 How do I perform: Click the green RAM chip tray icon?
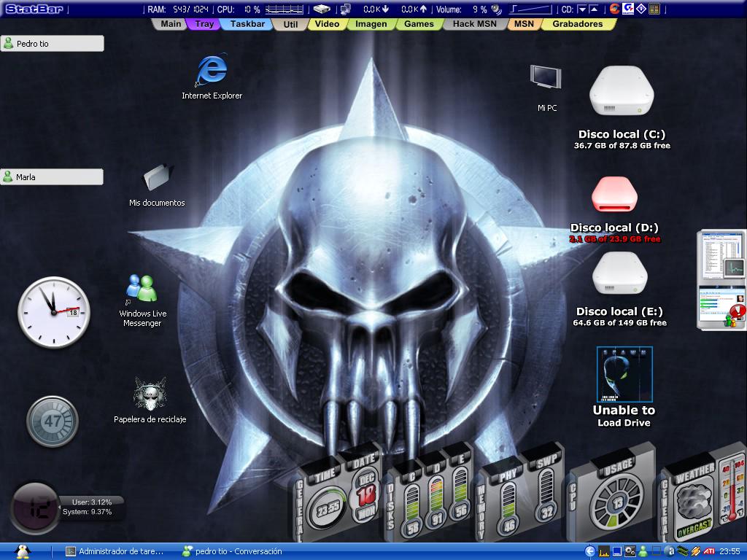(683, 551)
